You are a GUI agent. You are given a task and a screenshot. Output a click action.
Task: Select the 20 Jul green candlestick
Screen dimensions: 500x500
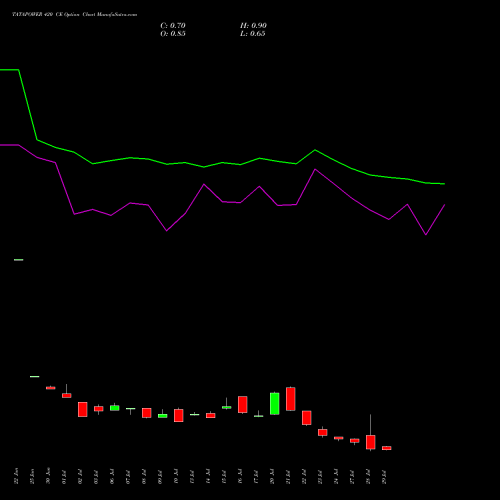275,404
